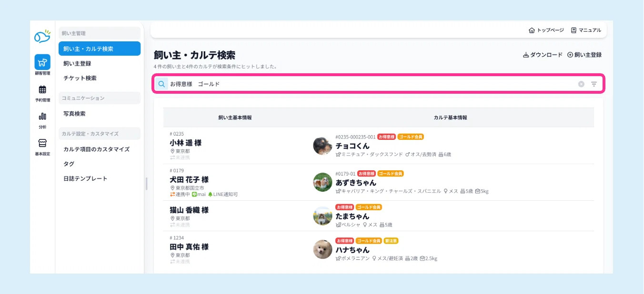
Task: Click 飼い主基本情報 column header
Action: 235,117
